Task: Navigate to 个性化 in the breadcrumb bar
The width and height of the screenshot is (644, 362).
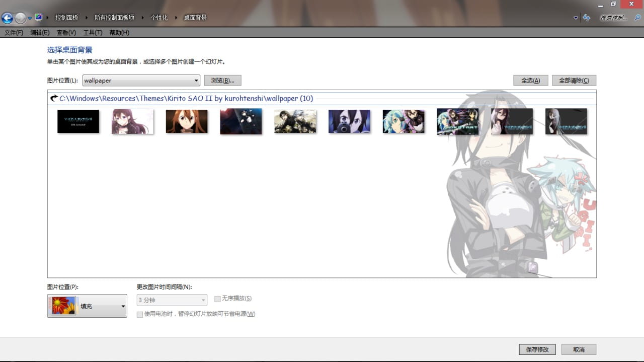Action: 159,17
